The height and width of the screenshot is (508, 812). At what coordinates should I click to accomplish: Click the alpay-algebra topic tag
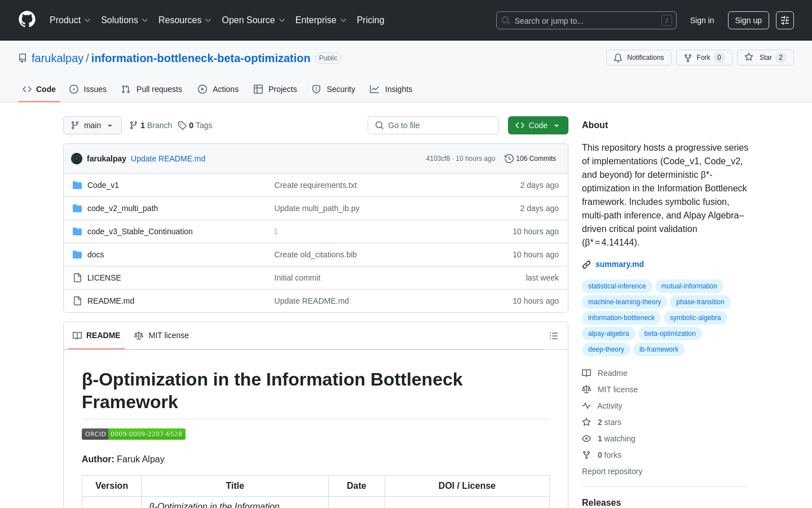point(608,334)
